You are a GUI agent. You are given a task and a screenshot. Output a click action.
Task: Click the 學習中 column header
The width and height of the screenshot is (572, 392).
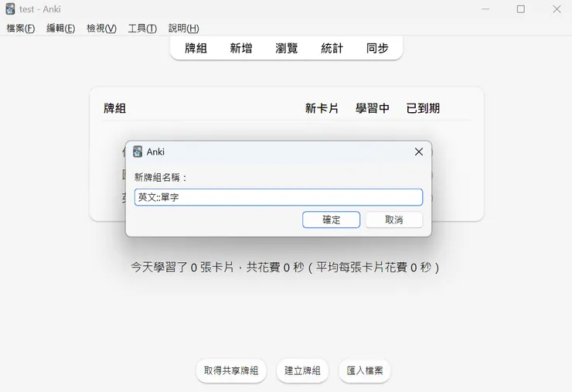coord(373,108)
